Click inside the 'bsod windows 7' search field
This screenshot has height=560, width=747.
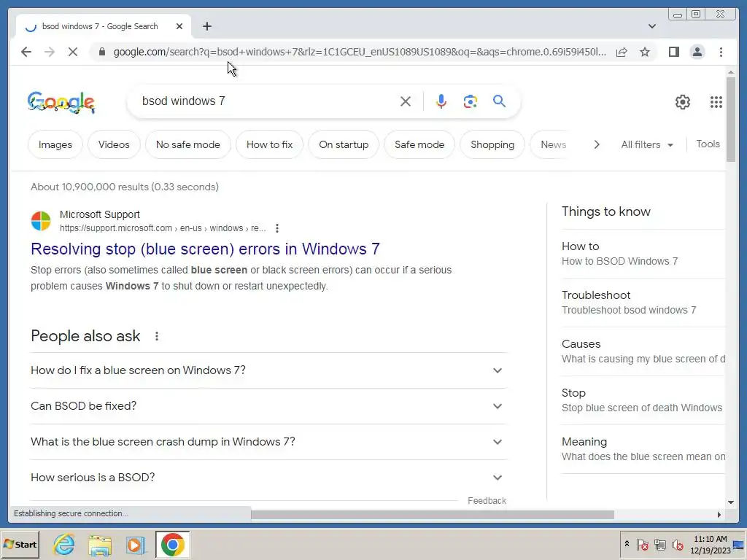(x=267, y=101)
